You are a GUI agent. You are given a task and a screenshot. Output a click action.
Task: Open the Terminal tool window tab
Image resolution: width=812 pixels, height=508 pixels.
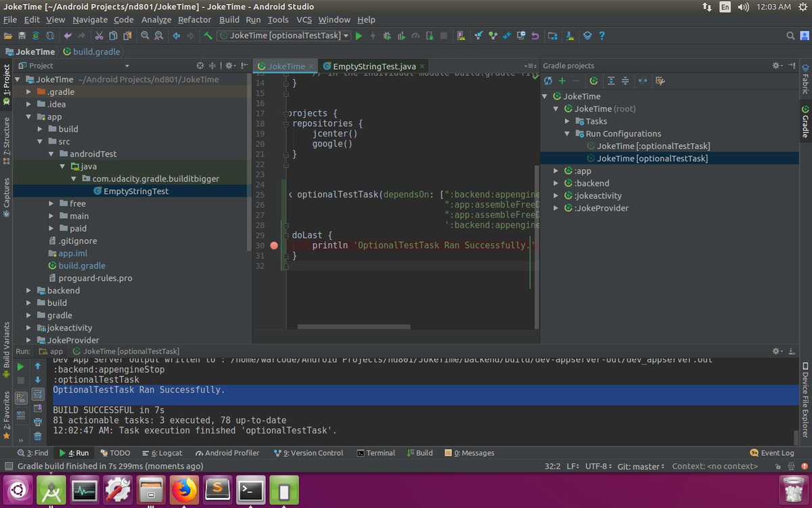tap(376, 452)
